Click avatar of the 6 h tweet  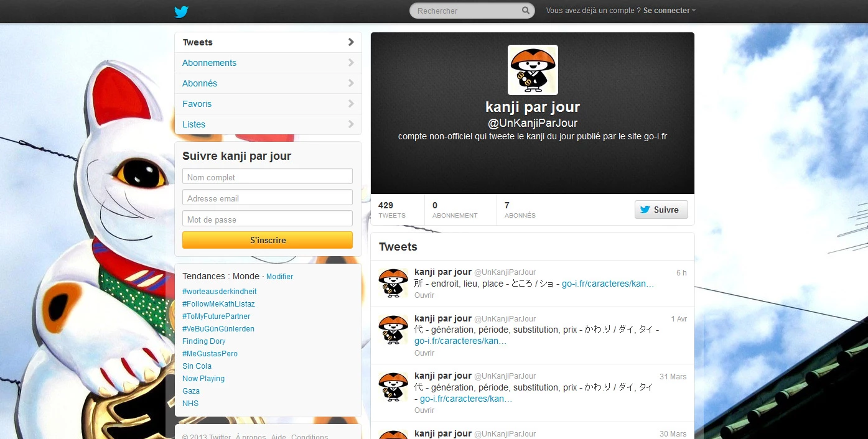click(393, 283)
